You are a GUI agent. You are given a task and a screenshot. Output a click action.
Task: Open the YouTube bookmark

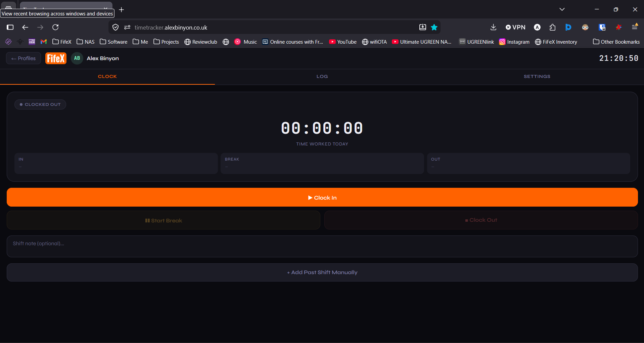click(343, 42)
